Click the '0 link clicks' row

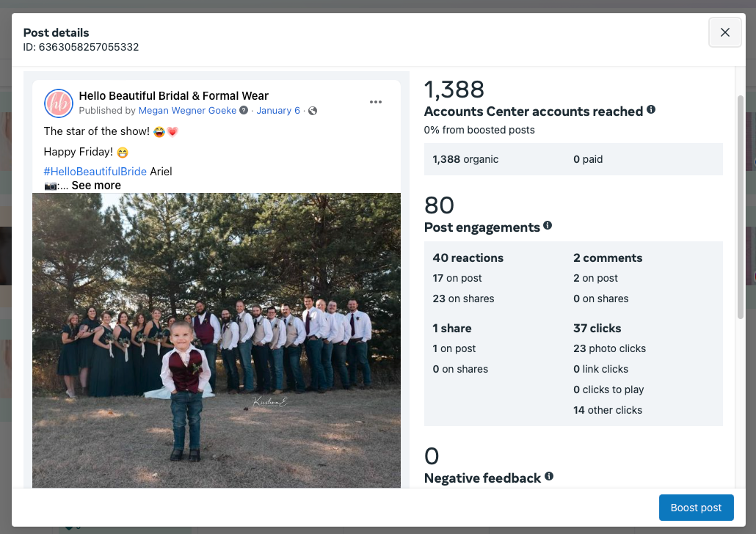click(x=600, y=369)
